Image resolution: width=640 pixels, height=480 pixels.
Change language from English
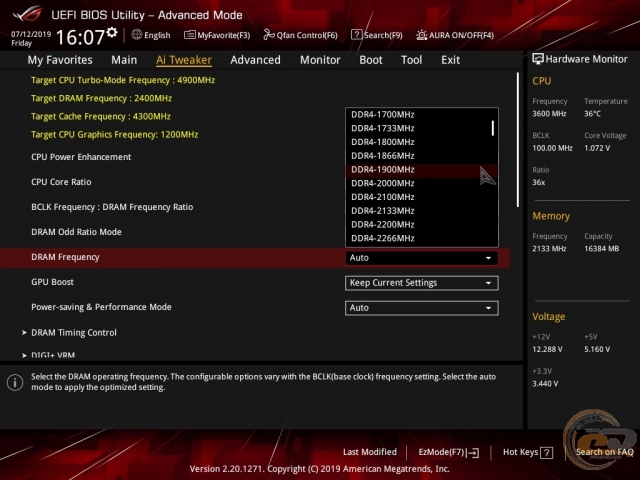click(x=151, y=35)
